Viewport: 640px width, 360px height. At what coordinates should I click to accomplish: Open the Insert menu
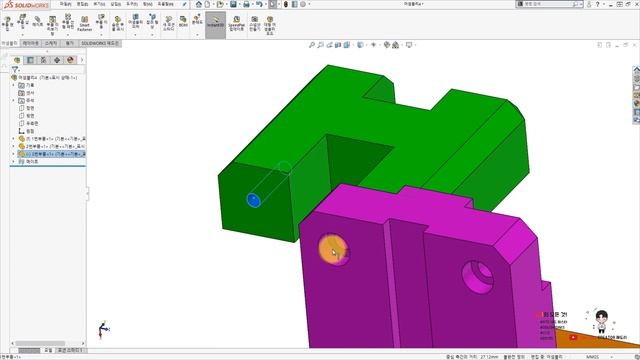coord(116,4)
